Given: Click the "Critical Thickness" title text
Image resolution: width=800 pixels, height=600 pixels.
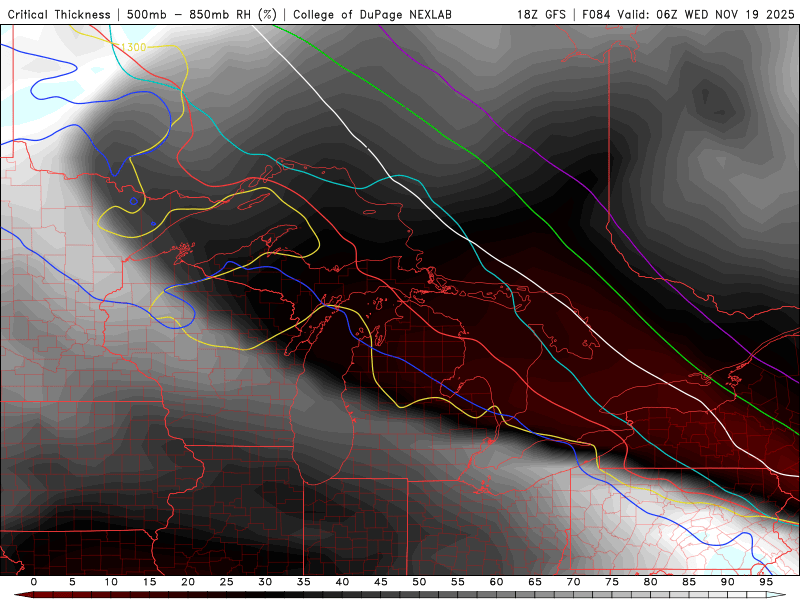Looking at the screenshot, I should coord(59,14).
